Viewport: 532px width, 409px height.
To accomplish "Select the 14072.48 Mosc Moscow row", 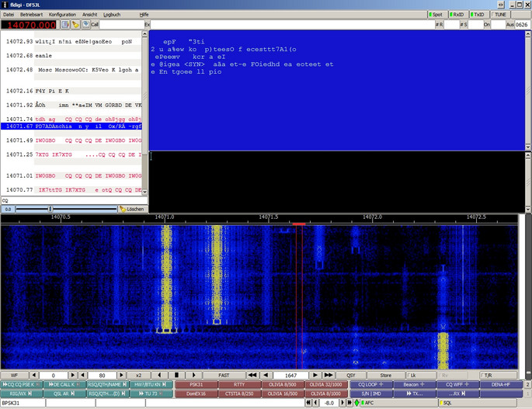I will (71, 70).
